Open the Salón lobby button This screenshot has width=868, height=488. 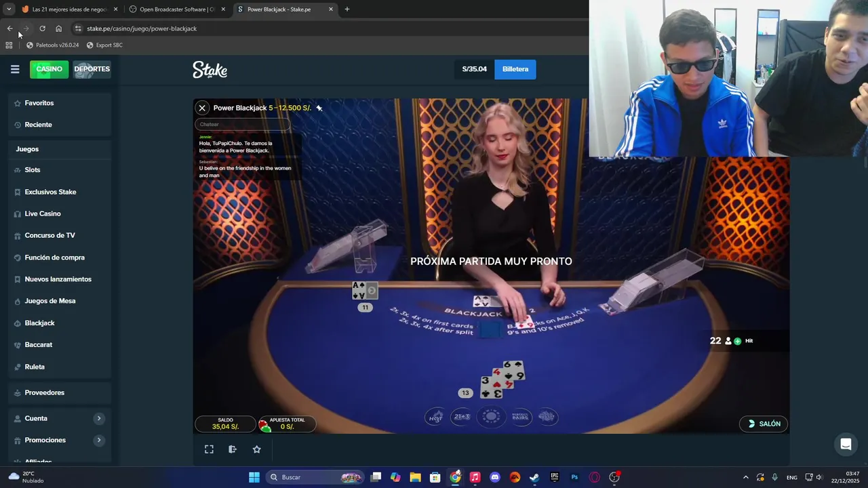click(764, 424)
